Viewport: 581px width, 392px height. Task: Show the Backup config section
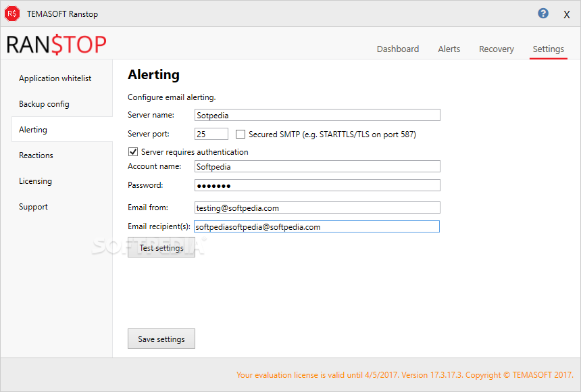[44, 104]
